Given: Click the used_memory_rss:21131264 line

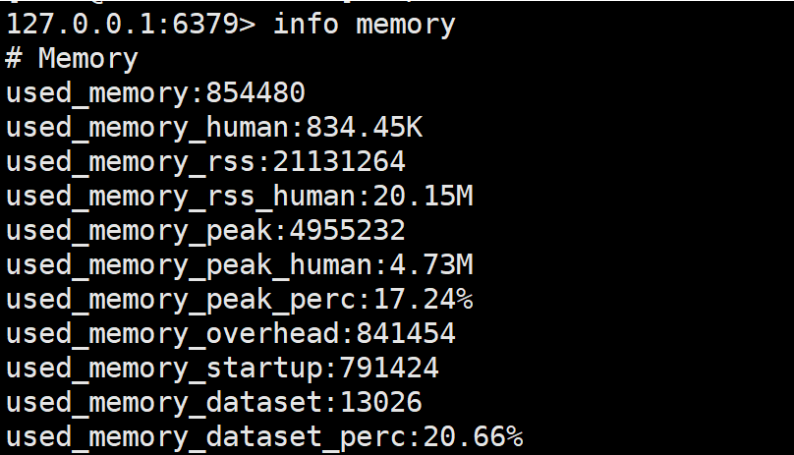Looking at the screenshot, I should click(206, 162).
